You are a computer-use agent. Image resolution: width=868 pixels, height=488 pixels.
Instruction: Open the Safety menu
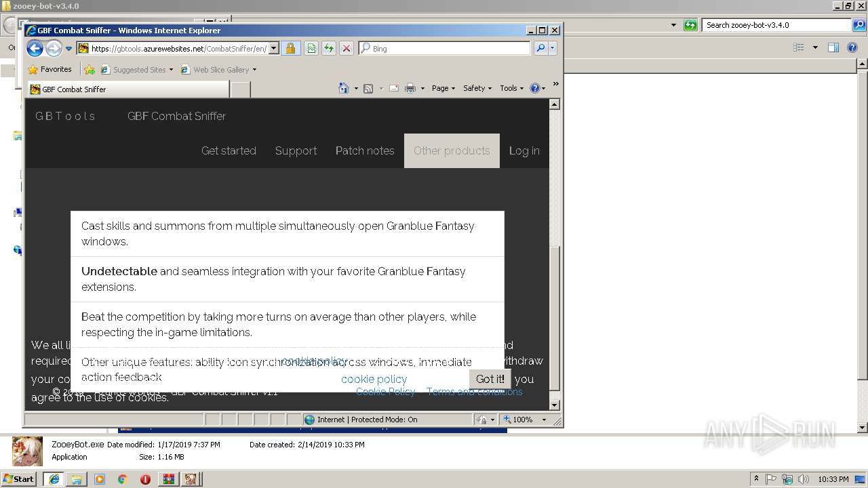click(477, 88)
